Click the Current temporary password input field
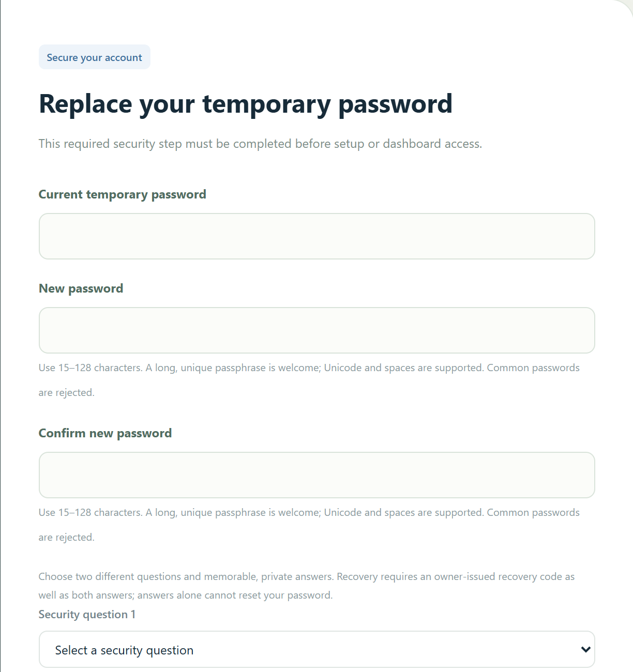633x672 pixels. [x=317, y=236]
